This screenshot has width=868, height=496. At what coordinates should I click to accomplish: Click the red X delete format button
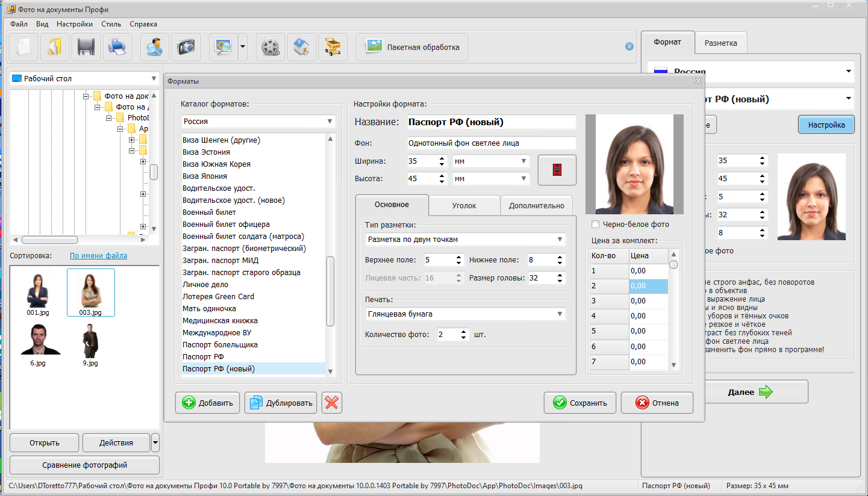pos(332,403)
